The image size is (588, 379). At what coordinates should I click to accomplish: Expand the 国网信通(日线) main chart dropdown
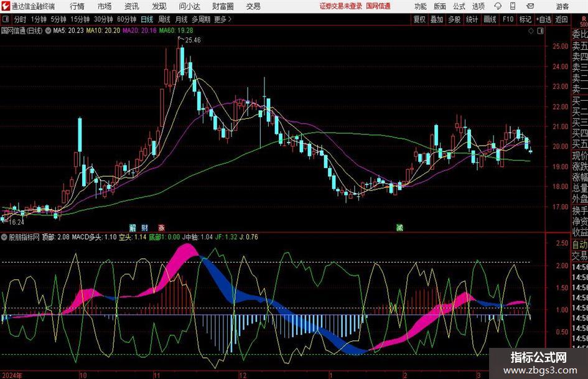pyautogui.click(x=48, y=30)
